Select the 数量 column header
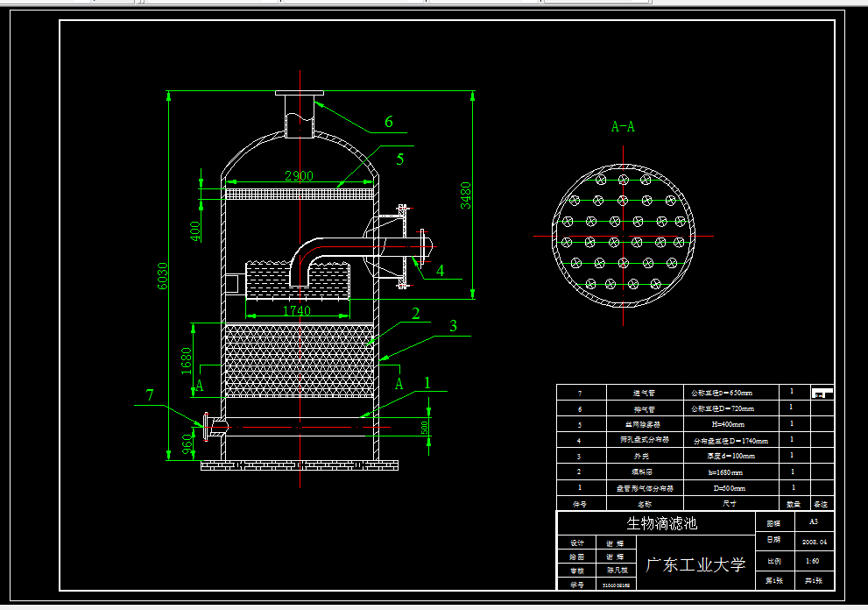This screenshot has width=868, height=610. pos(794,504)
